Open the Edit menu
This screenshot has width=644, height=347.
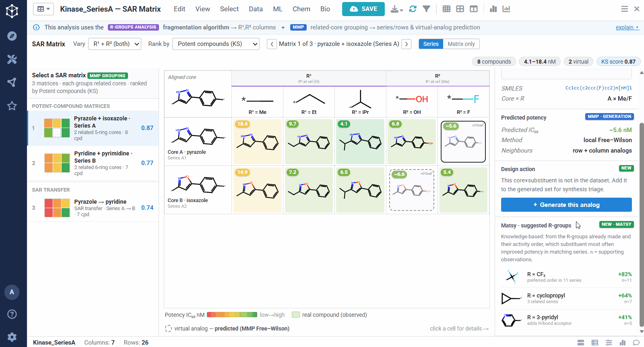tap(180, 9)
